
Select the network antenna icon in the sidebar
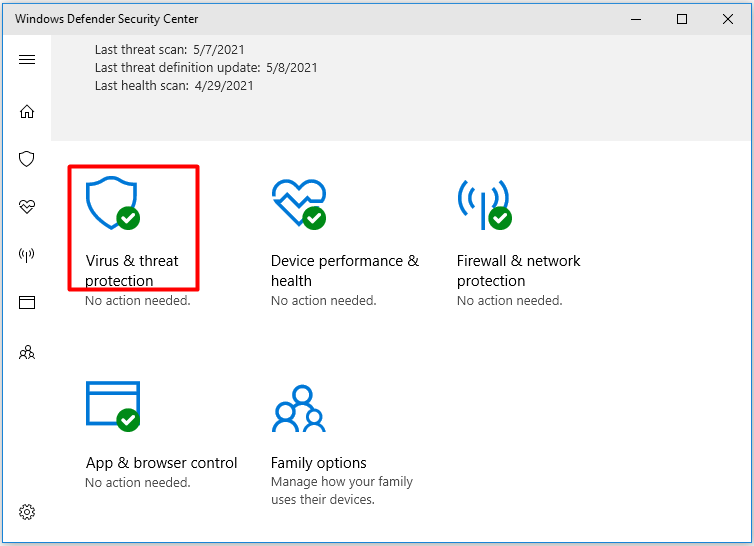coord(27,254)
